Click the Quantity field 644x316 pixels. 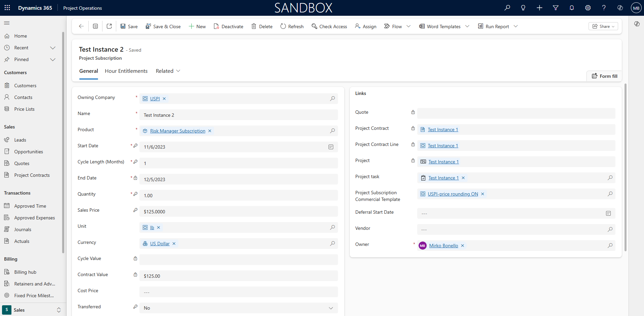coord(239,195)
